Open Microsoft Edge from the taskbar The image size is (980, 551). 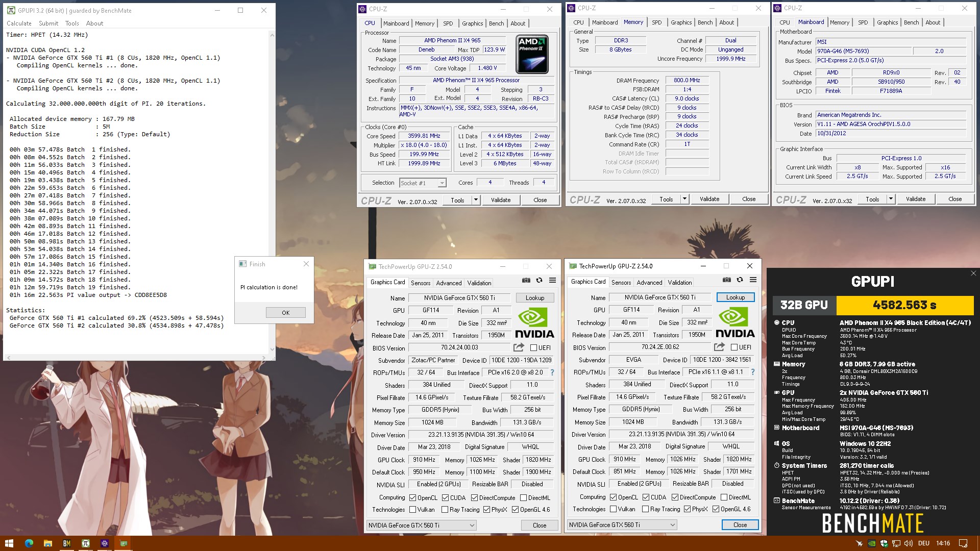click(29, 543)
